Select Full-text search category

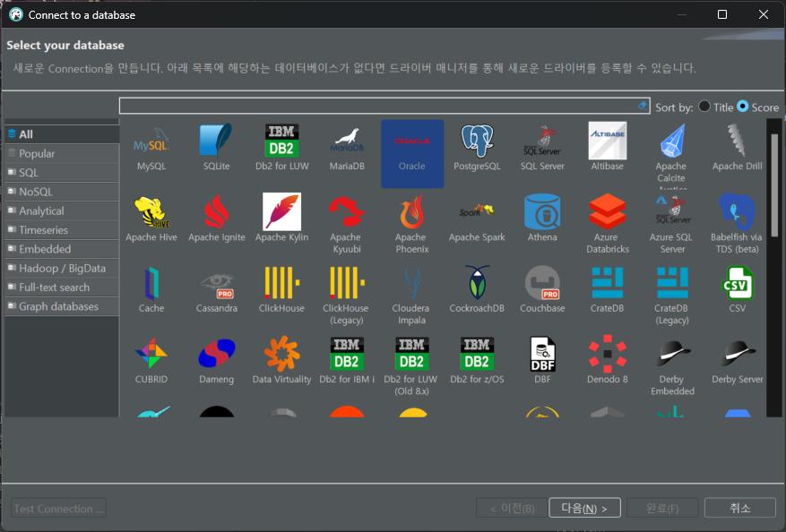[62, 287]
